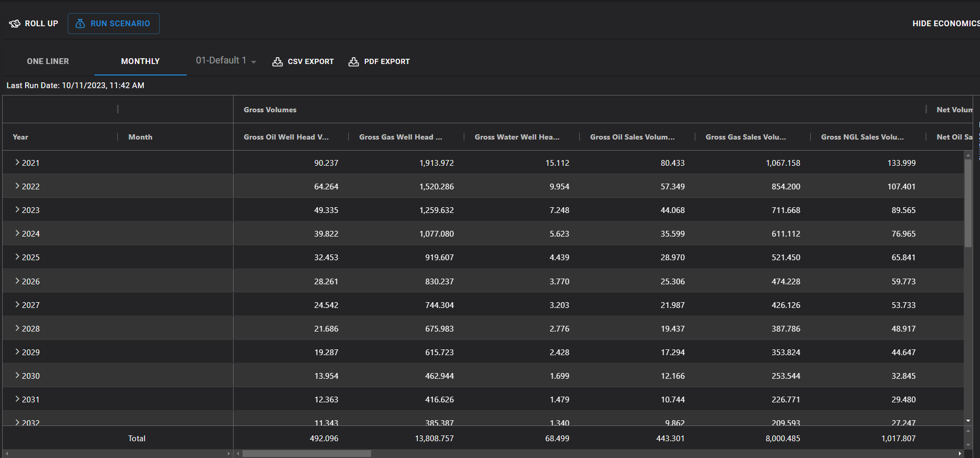Click the PDF Export download icon

354,62
